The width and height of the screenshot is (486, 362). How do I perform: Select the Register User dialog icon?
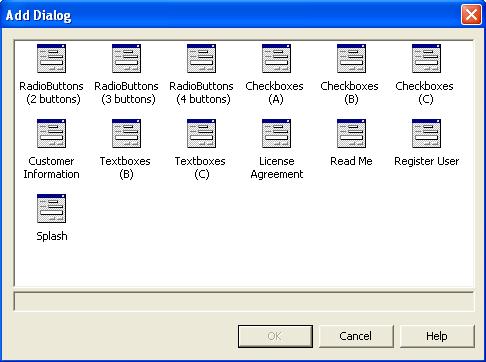point(426,134)
